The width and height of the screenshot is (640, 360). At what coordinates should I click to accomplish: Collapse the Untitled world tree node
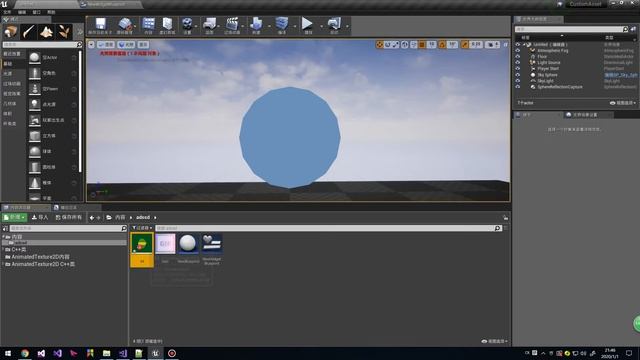pos(524,44)
